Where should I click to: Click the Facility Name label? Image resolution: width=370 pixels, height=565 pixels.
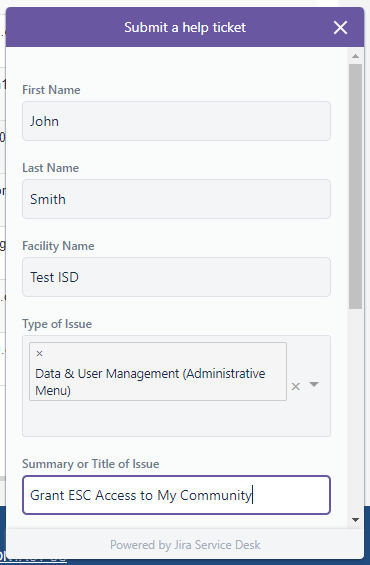58,246
